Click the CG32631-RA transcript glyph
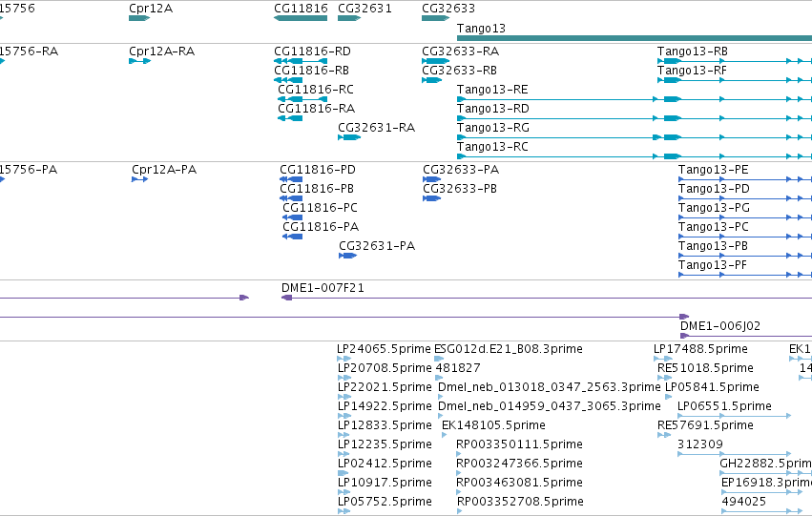This screenshot has width=812, height=516. [x=349, y=137]
